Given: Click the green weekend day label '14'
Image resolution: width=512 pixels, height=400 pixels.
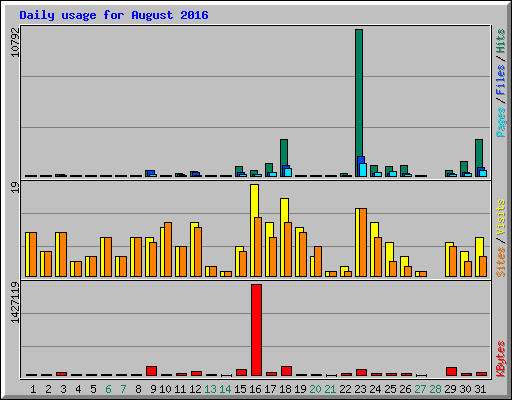Looking at the screenshot, I should coord(225,389).
